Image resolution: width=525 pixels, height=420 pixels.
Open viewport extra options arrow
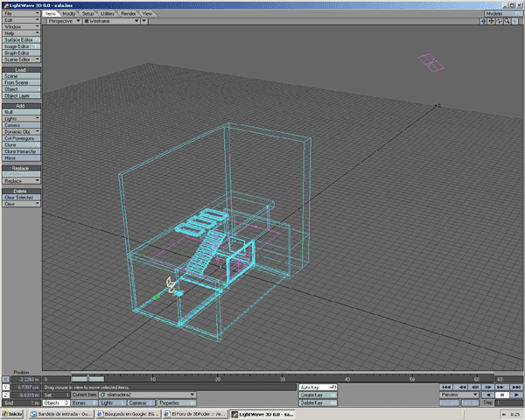pos(144,21)
